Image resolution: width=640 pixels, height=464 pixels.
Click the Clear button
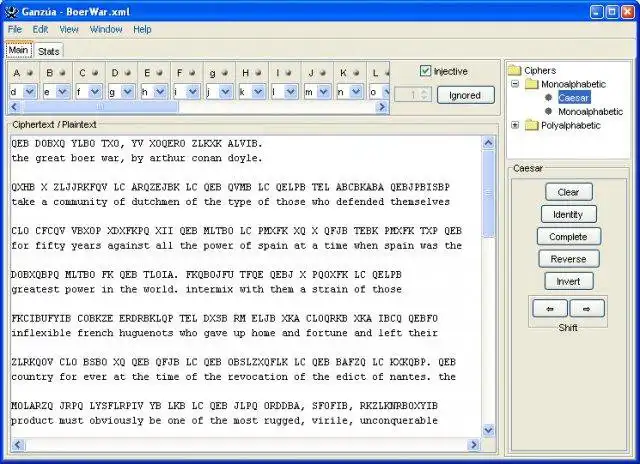coord(569,192)
